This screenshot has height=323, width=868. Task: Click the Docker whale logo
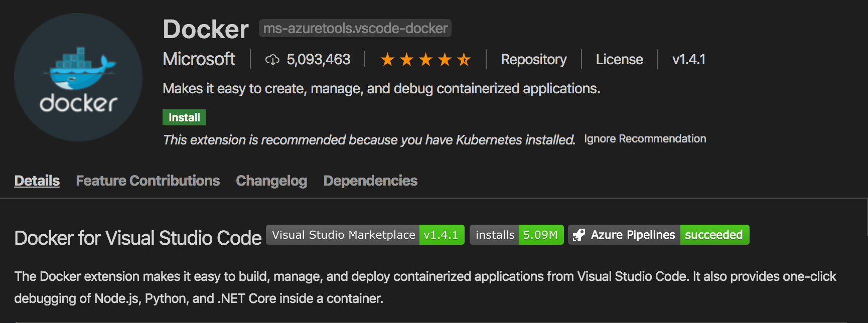(78, 77)
